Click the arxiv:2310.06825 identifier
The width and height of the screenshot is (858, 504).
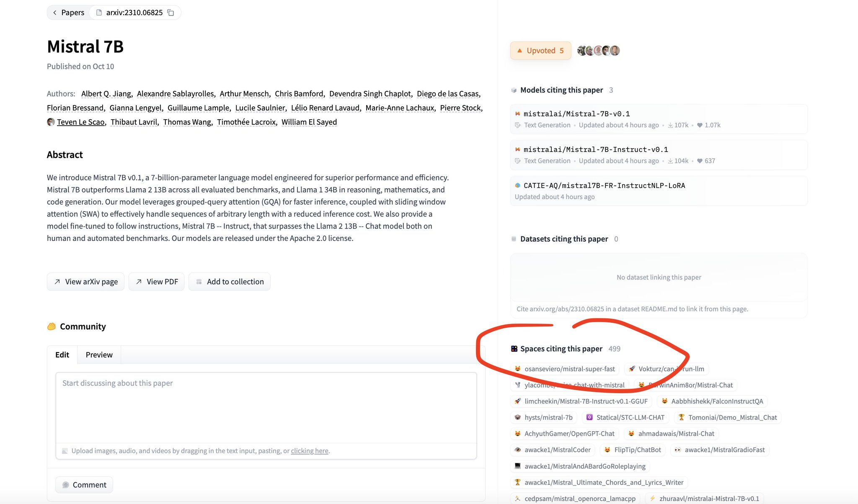pyautogui.click(x=134, y=13)
